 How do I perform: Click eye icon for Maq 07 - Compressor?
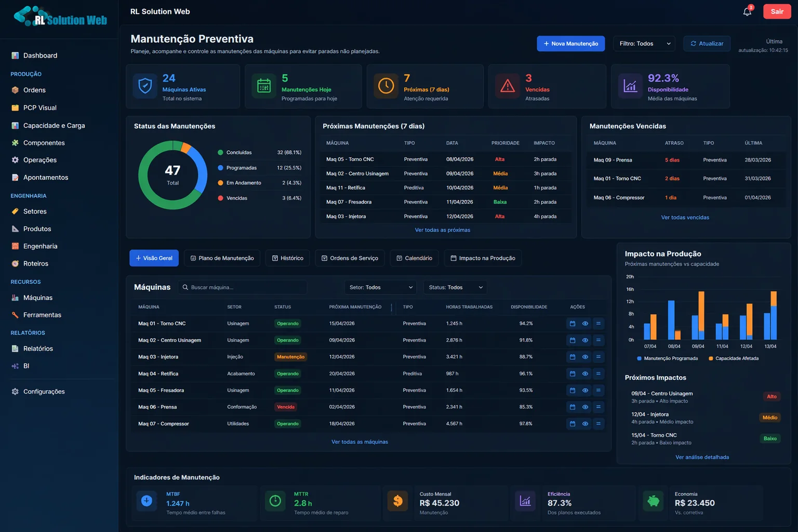[x=585, y=424]
